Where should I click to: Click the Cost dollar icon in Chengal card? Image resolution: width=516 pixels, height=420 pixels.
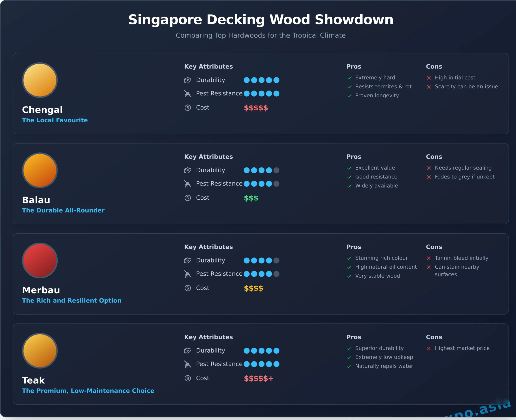coord(188,108)
